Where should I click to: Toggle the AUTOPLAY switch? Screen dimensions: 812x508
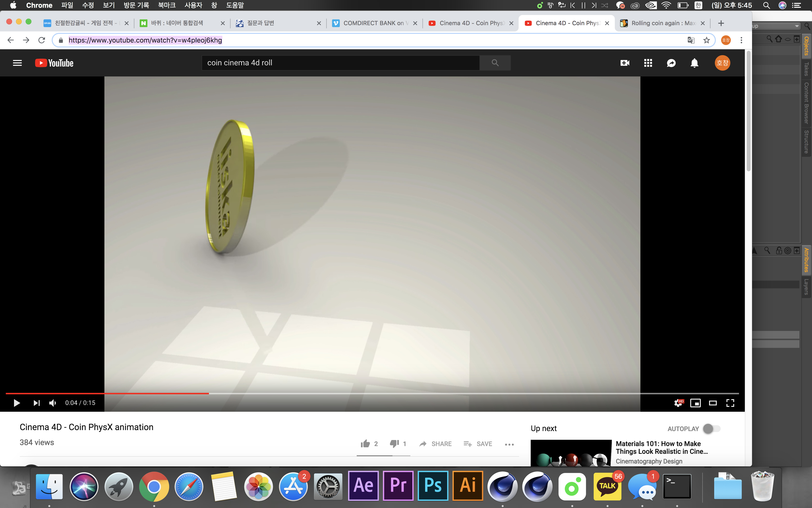711,428
